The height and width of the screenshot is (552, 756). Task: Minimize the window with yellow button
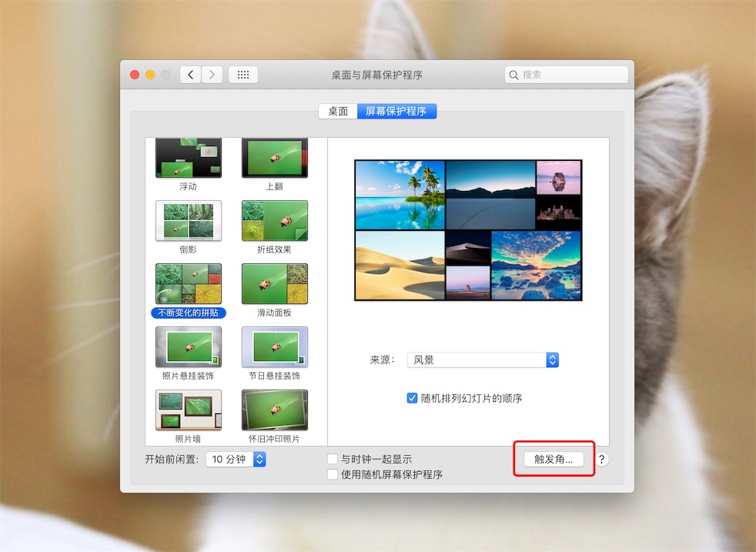coord(150,75)
